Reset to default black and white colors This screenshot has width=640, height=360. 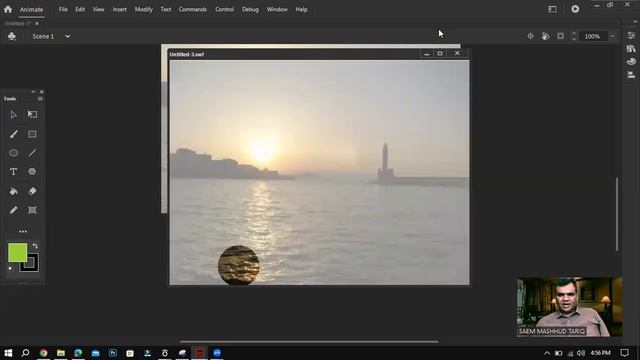11,269
